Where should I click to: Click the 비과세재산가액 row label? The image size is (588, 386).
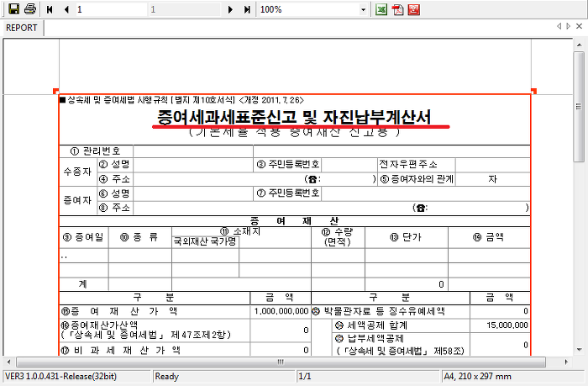(x=121, y=351)
